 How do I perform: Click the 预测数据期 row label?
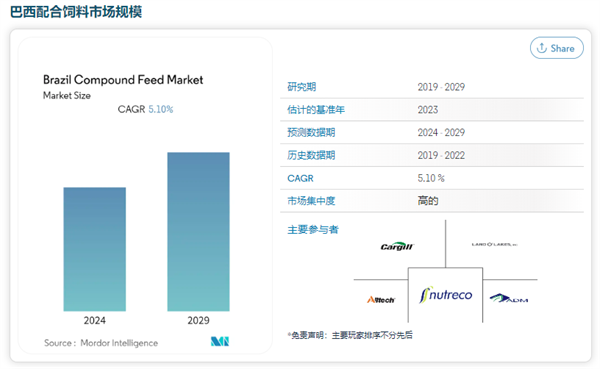tap(311, 132)
